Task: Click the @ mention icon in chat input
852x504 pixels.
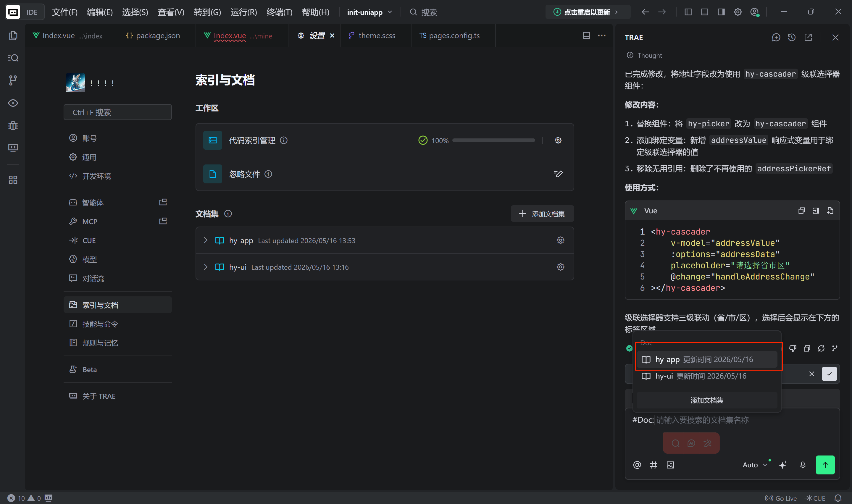Action: (637, 465)
